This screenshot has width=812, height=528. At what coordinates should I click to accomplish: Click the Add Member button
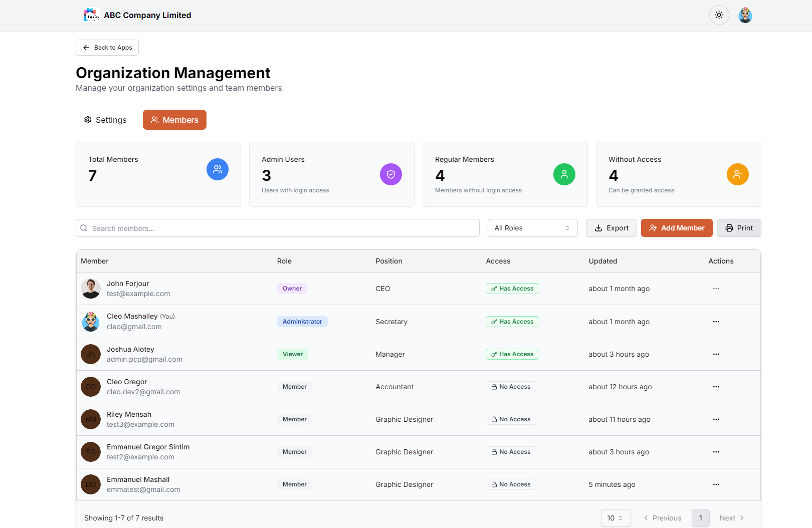coord(676,228)
